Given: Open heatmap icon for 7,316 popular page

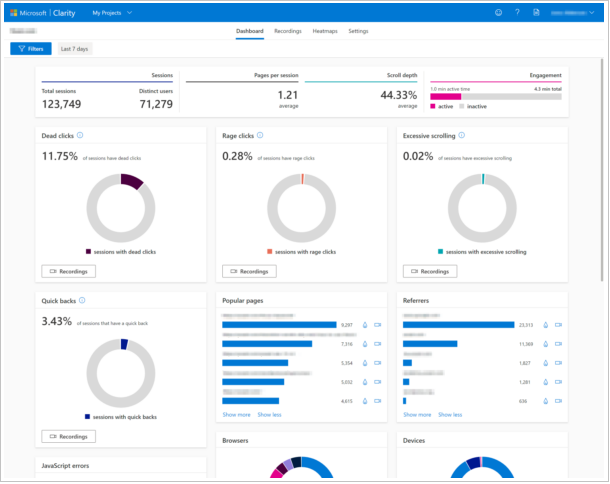Looking at the screenshot, I should coord(365,344).
